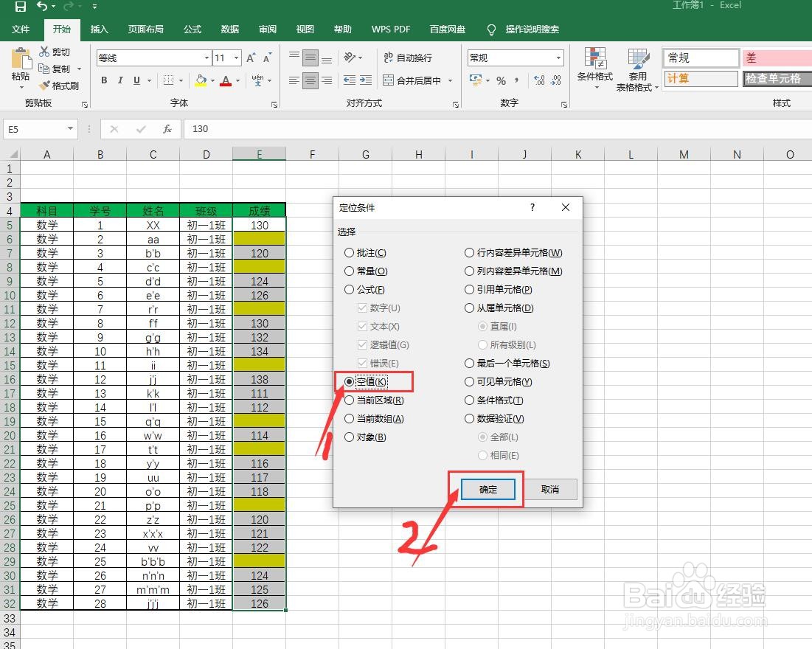Open the number format 常规 dropdown
The width and height of the screenshot is (812, 649).
click(558, 57)
